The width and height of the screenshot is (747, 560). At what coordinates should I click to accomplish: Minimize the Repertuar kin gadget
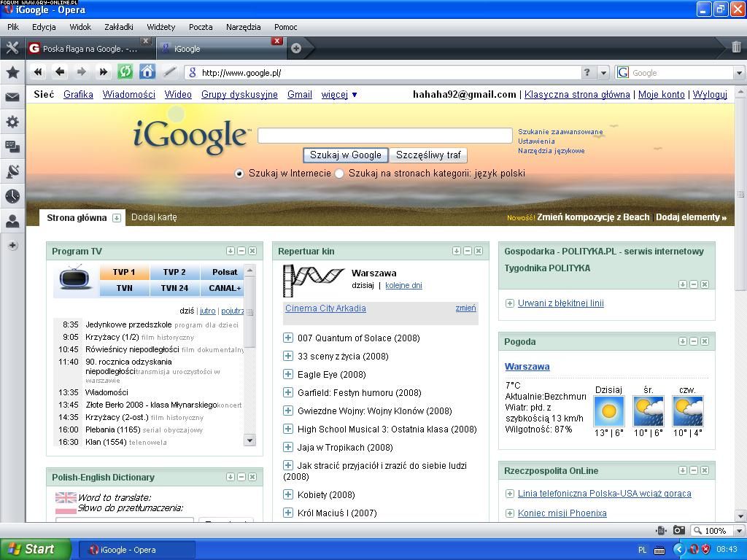point(468,251)
